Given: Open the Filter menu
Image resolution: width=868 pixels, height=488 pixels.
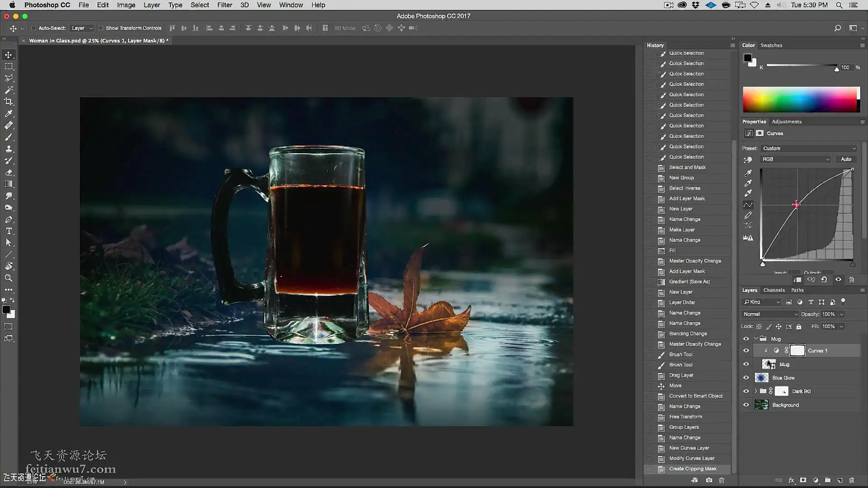Looking at the screenshot, I should pyautogui.click(x=224, y=5).
